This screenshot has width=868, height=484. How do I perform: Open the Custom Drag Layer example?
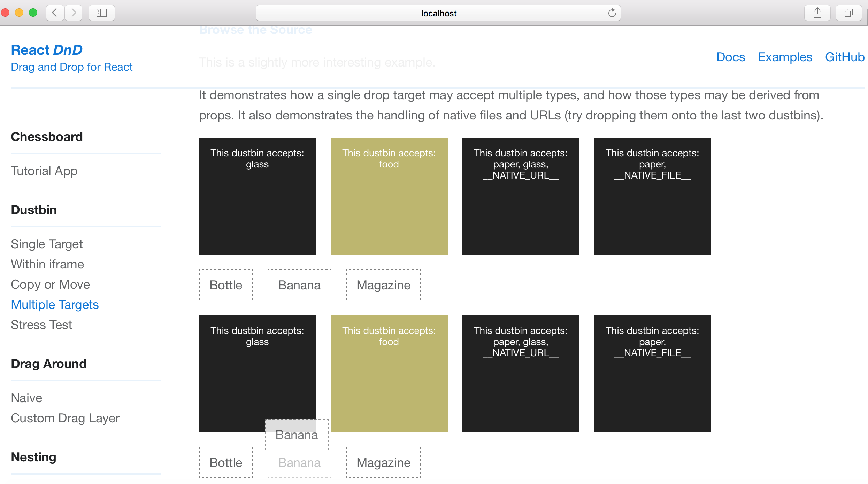65,418
